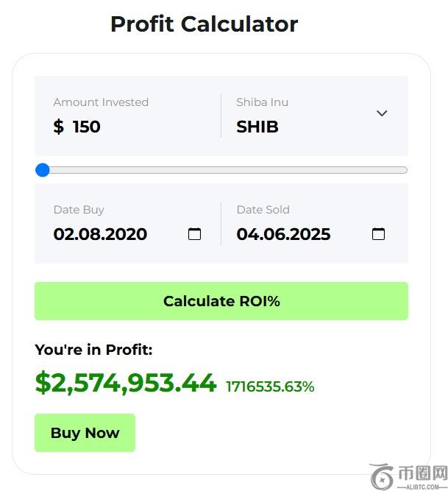The height and width of the screenshot is (491, 448).
Task: Select the $2,574,953.44 profit amount
Action: tap(126, 383)
